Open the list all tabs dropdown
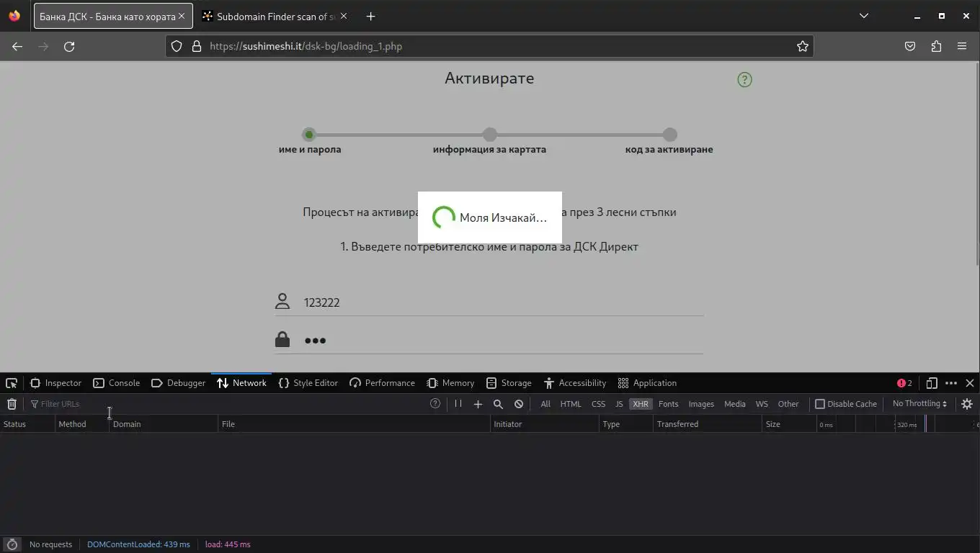Viewport: 980px width, 553px height. [x=864, y=16]
